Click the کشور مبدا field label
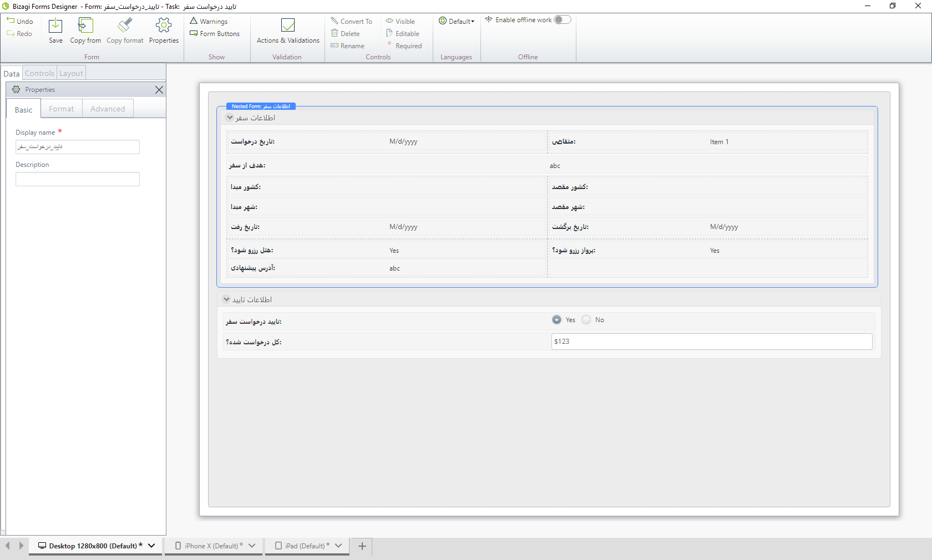This screenshot has height=560, width=932. [x=246, y=187]
